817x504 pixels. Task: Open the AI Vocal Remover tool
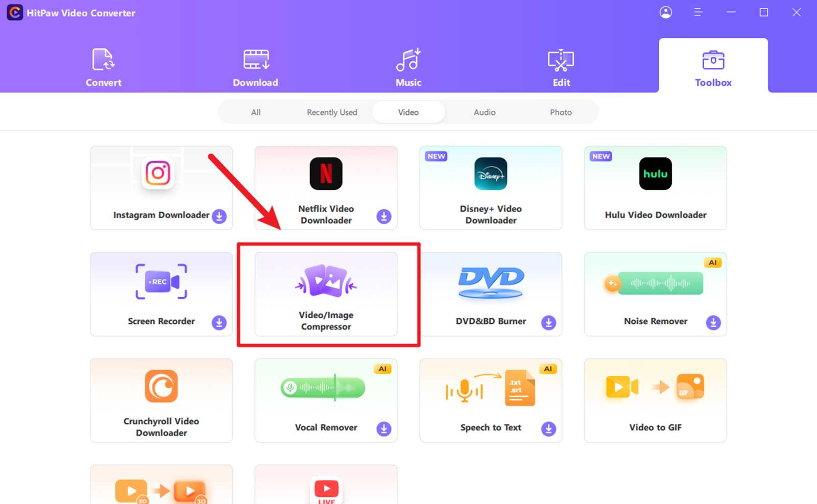(x=326, y=400)
